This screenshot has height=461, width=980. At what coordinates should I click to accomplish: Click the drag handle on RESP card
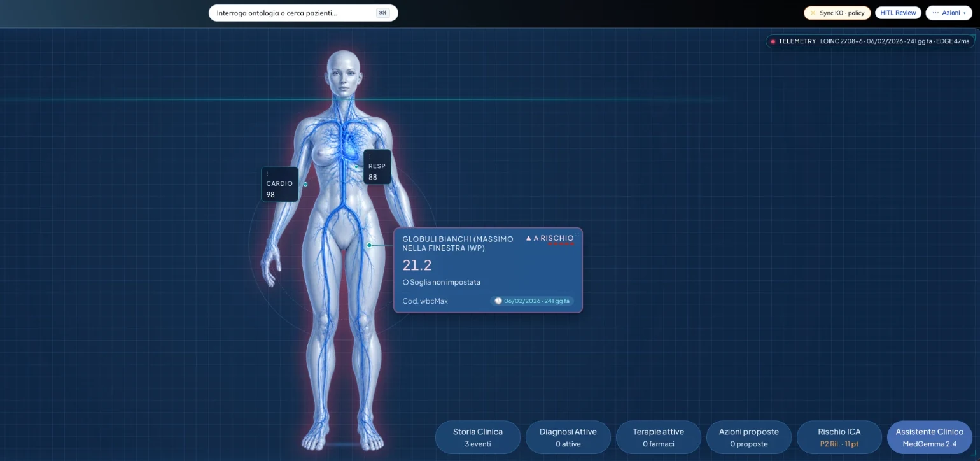pyautogui.click(x=370, y=156)
